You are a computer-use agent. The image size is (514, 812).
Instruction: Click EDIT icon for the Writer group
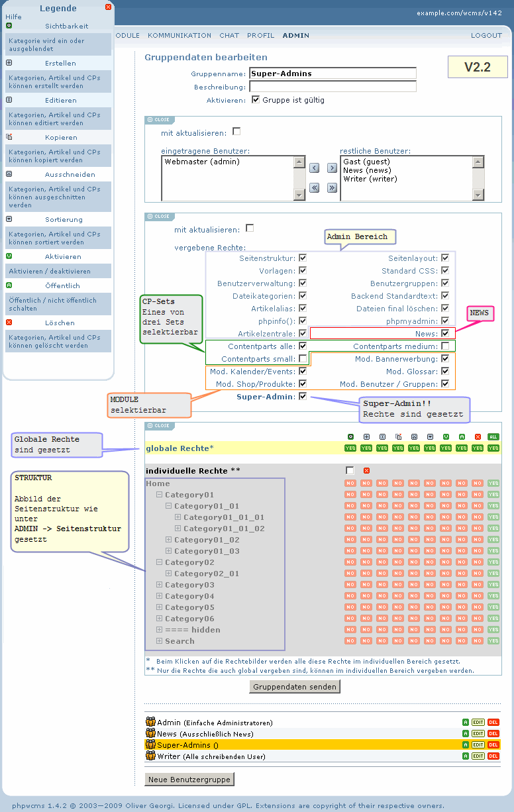[x=478, y=756]
